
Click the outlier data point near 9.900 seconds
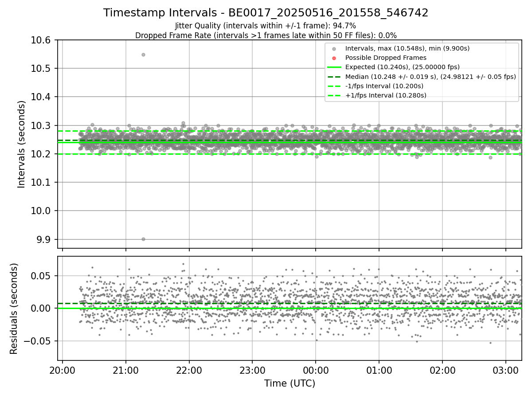(143, 239)
